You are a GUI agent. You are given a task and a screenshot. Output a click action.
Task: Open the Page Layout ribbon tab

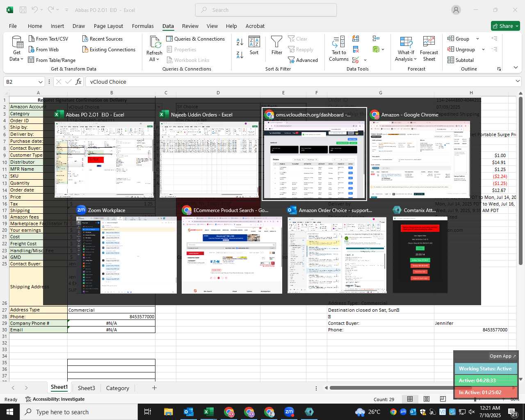(x=108, y=26)
